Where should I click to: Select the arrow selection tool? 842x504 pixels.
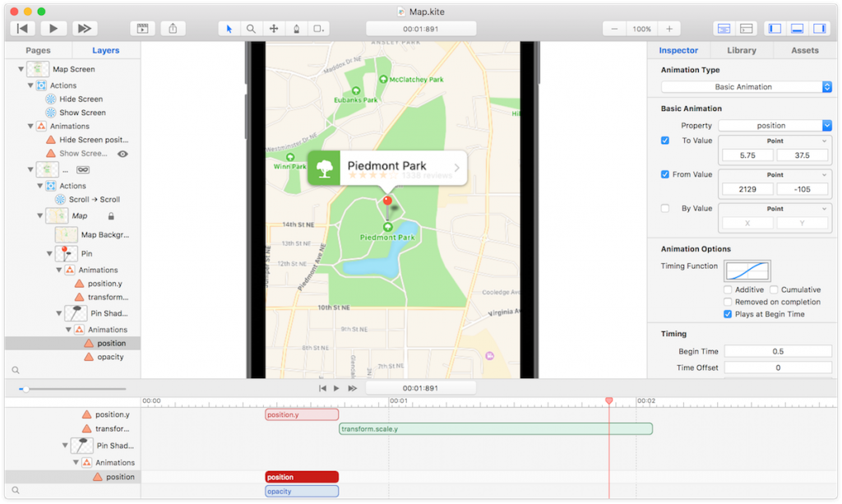(x=229, y=28)
